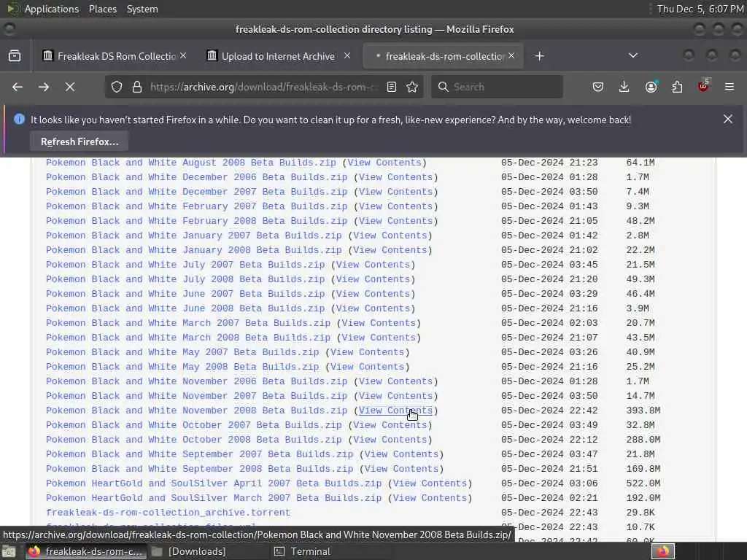
Task: Download May 2008 Beta Builds.zip
Action: [x=182, y=367]
